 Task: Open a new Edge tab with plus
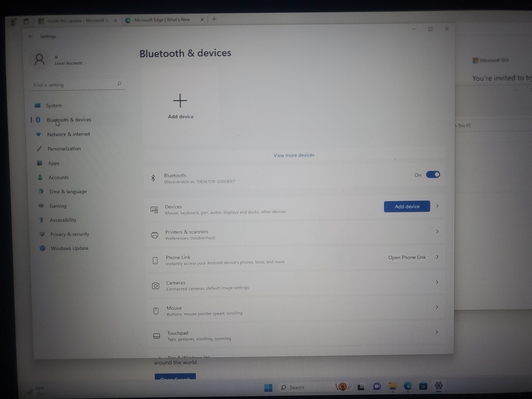214,19
